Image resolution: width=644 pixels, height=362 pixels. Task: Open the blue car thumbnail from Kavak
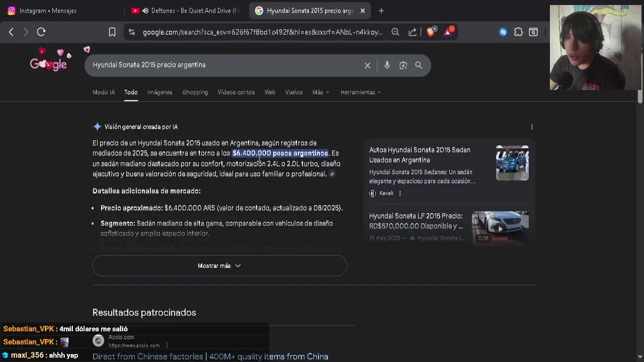(x=512, y=163)
